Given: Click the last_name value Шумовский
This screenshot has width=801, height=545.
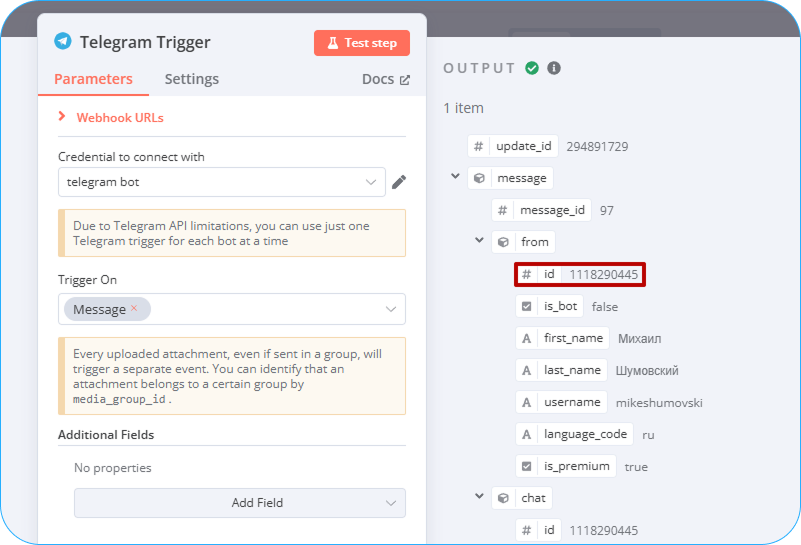Looking at the screenshot, I should 647,371.
